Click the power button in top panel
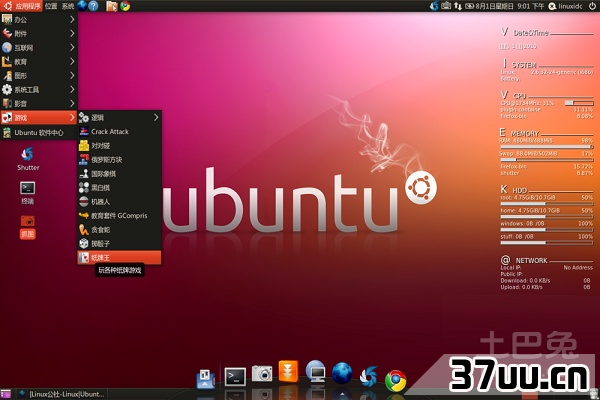This screenshot has height=400, width=600. [x=592, y=6]
